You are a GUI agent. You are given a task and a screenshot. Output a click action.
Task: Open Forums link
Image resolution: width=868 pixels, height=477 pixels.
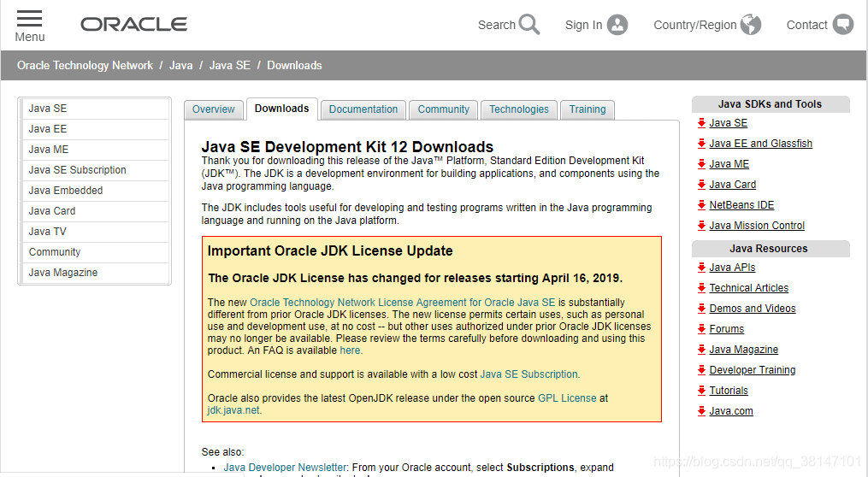(726, 329)
